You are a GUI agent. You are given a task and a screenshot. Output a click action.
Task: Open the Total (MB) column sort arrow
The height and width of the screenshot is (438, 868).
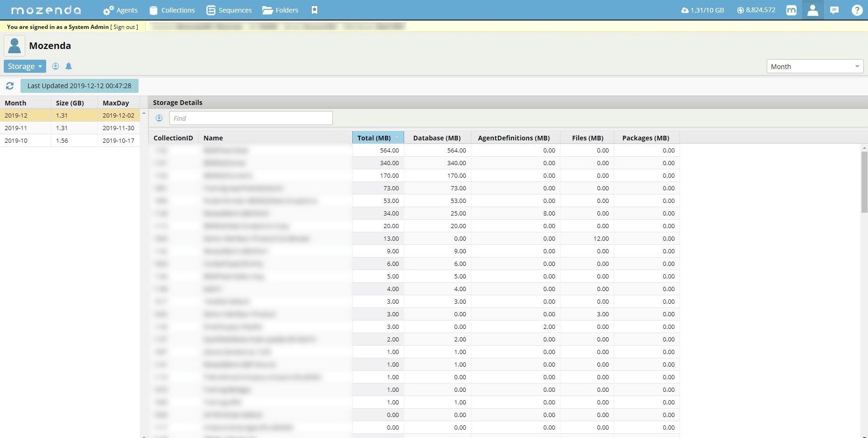(x=397, y=138)
